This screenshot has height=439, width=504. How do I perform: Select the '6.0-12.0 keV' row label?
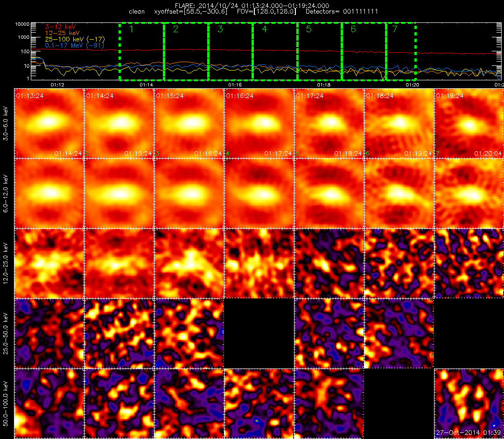(6, 193)
